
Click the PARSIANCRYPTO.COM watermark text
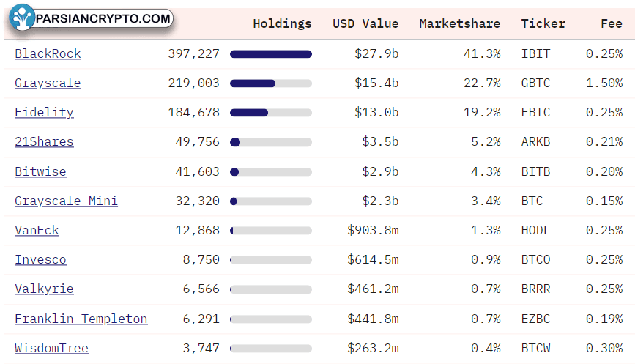pos(103,18)
